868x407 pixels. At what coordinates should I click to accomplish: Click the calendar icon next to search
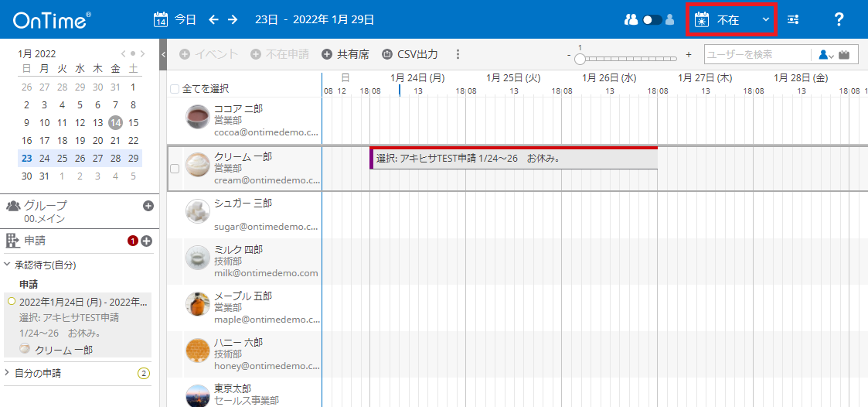tap(844, 54)
